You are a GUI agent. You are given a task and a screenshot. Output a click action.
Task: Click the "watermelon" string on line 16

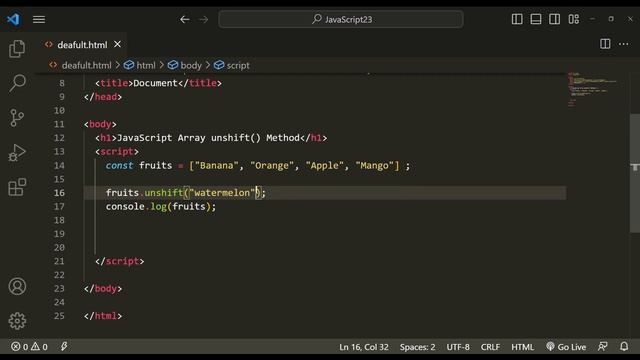click(222, 193)
